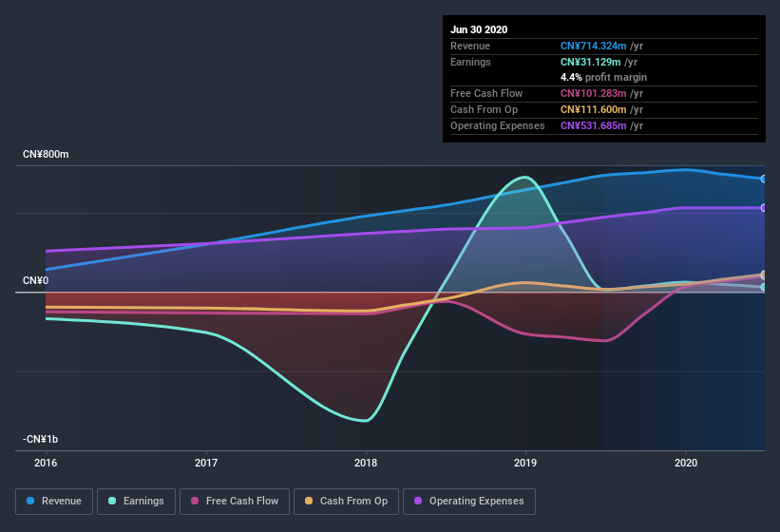Click the Cash From Op label in tooltip
780x532 pixels.
(x=484, y=109)
